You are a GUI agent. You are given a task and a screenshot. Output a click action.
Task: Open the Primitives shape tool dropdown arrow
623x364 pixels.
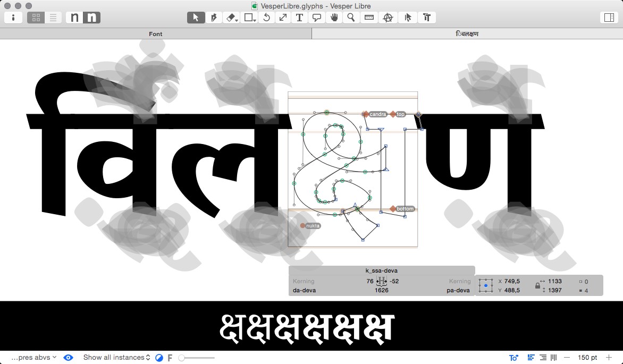pyautogui.click(x=254, y=20)
